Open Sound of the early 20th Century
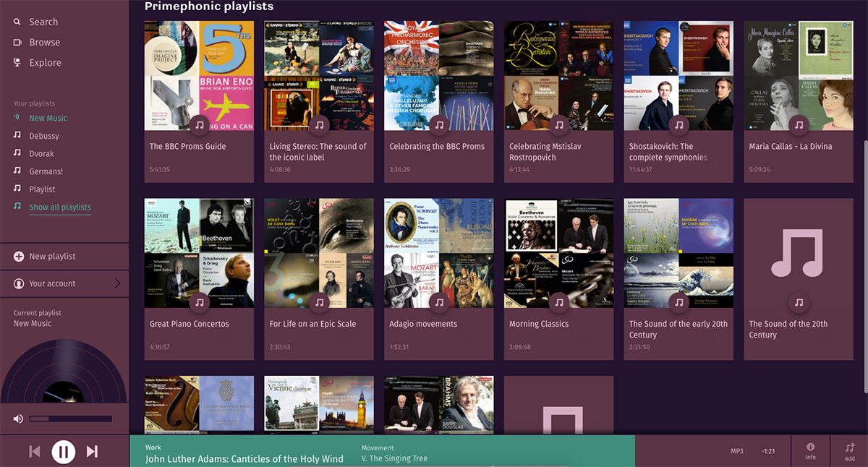This screenshot has height=467, width=868. click(x=678, y=329)
